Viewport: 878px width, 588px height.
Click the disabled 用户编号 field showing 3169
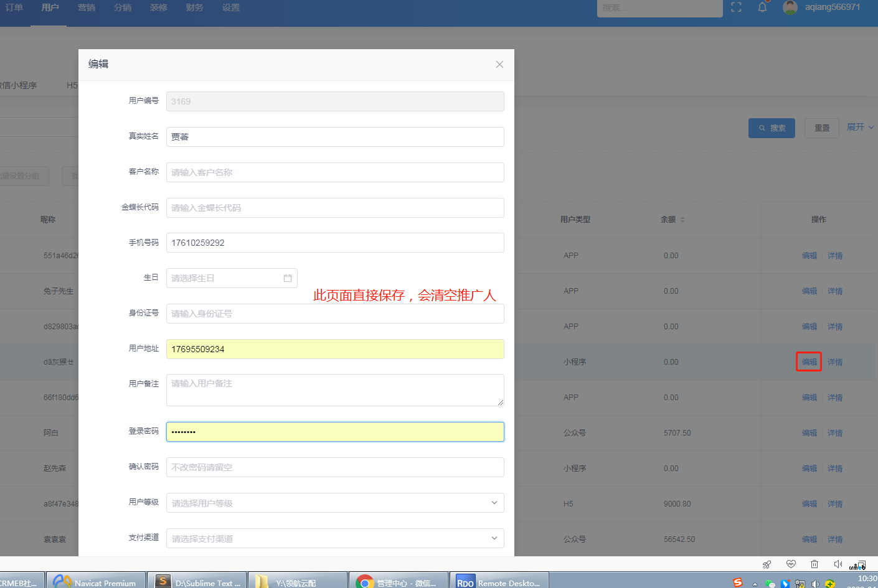point(335,101)
